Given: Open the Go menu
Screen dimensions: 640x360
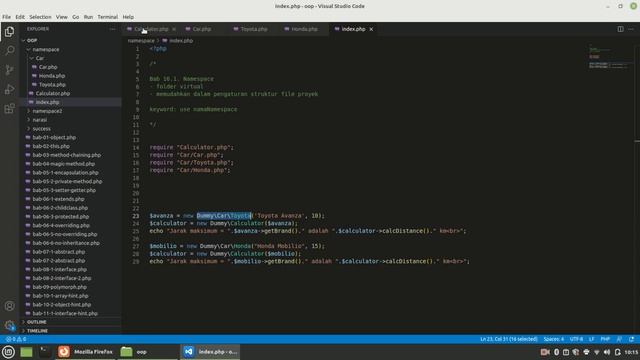Looking at the screenshot, I should 76,17.
